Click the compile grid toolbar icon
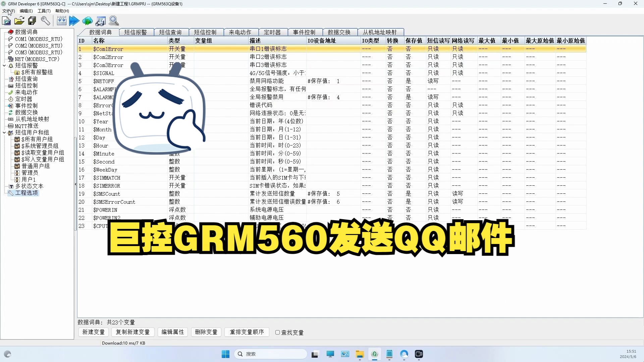Viewport: 644px width, 362px height. pyautogui.click(x=61, y=21)
